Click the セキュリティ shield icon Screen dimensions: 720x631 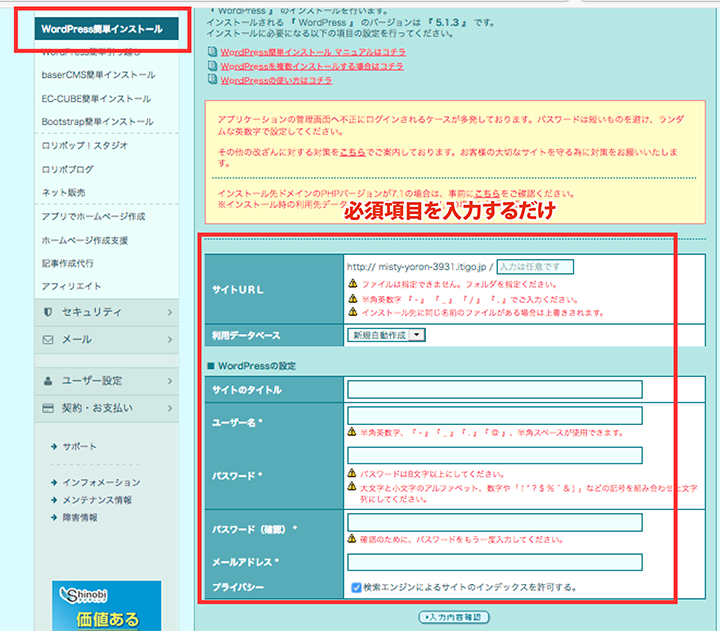pos(48,312)
